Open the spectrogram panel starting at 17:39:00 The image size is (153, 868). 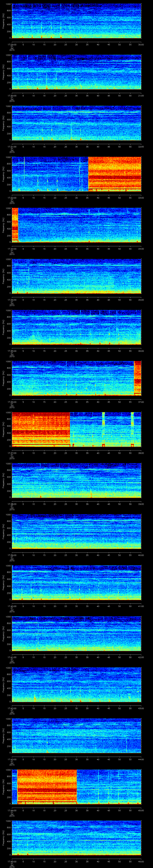pyautogui.click(x=76, y=531)
